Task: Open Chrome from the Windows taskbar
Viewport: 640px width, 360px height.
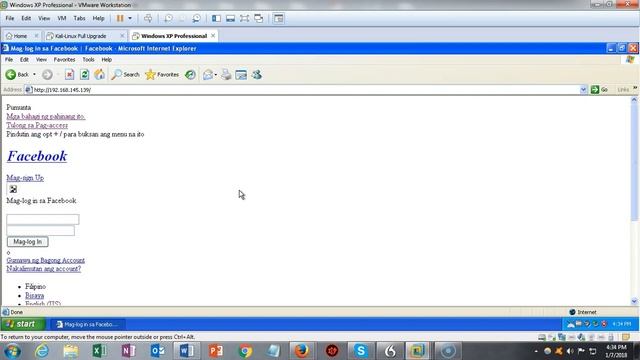Action: coord(245,351)
